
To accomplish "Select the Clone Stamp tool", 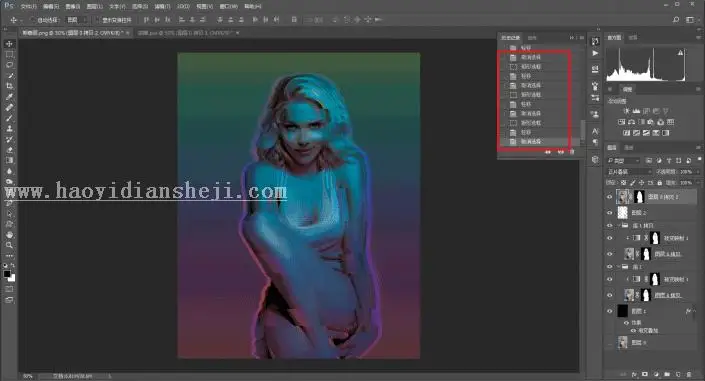I will tap(9, 129).
